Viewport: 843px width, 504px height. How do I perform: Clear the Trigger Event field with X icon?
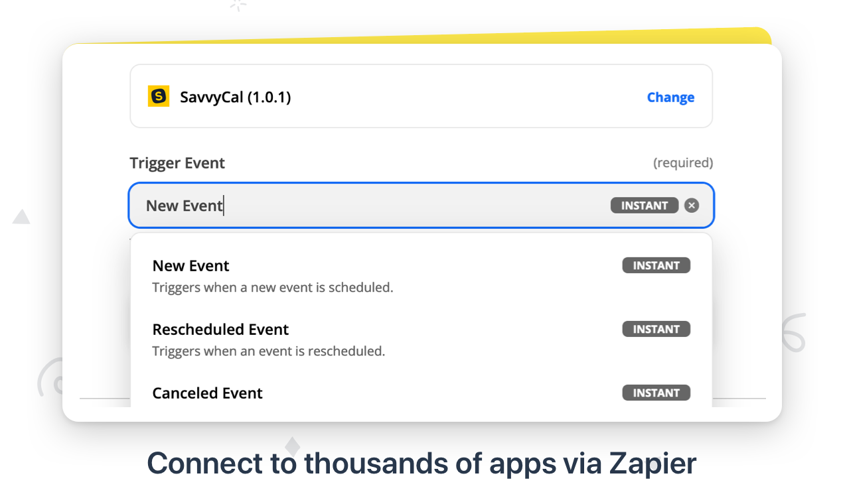coord(692,206)
